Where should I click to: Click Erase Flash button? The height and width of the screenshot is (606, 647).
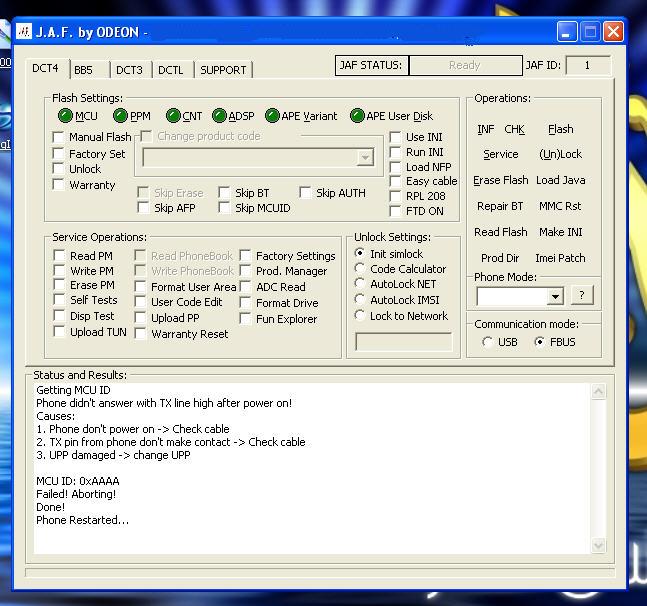501,180
